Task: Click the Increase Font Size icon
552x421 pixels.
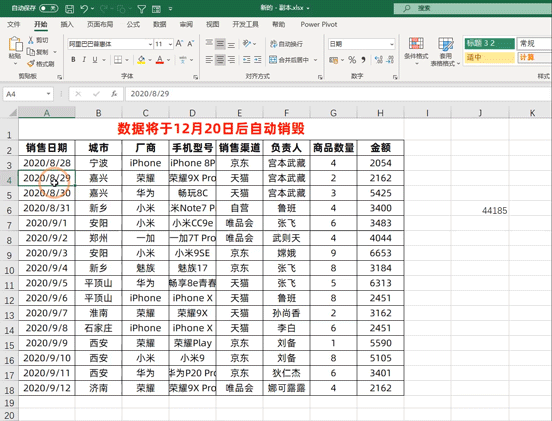Action: tap(179, 44)
